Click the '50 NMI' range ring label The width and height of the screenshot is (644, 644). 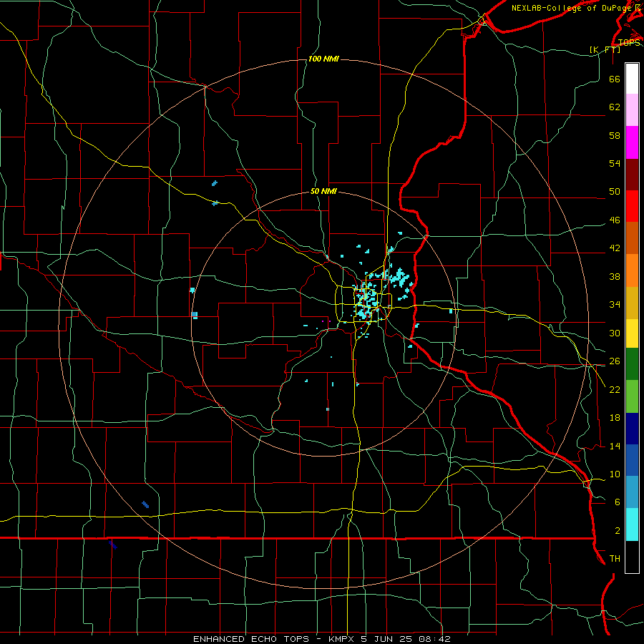(x=323, y=191)
